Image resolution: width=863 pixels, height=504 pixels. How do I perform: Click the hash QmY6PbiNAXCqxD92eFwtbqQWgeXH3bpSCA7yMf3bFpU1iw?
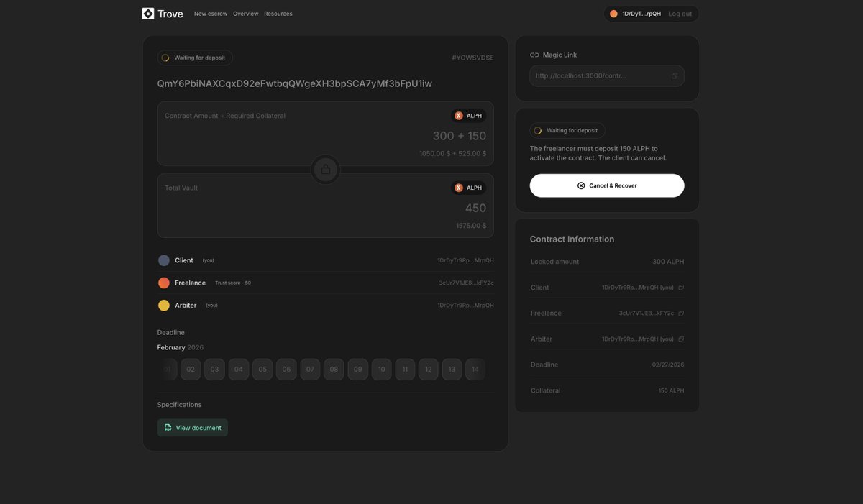pyautogui.click(x=295, y=83)
